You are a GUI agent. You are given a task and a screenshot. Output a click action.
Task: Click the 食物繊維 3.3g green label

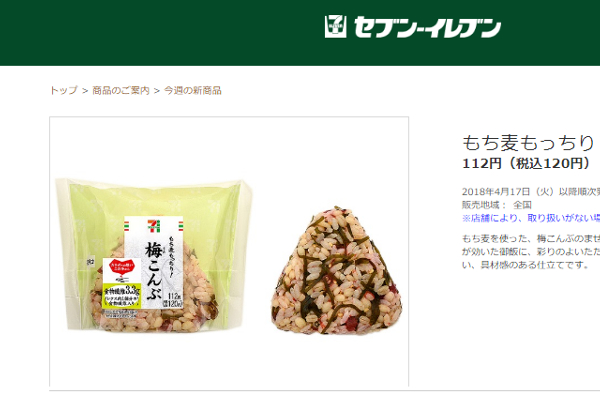[x=122, y=291]
